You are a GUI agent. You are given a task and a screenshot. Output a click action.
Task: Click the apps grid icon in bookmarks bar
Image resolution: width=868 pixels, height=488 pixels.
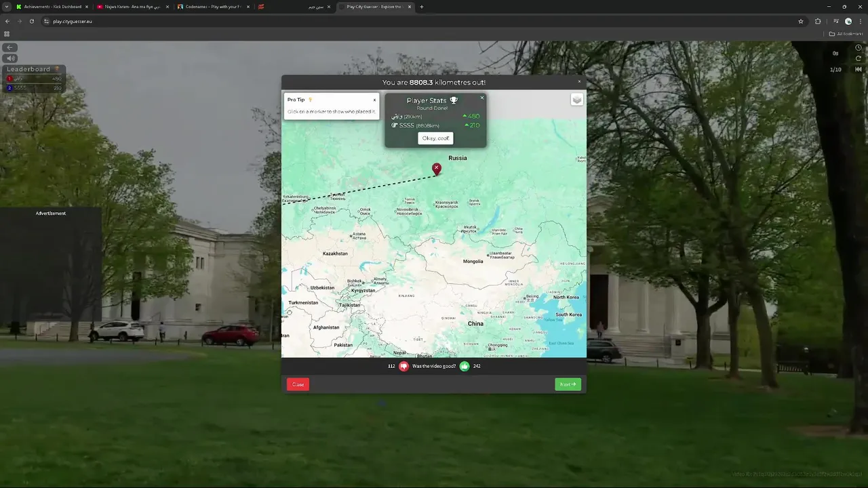click(x=7, y=34)
